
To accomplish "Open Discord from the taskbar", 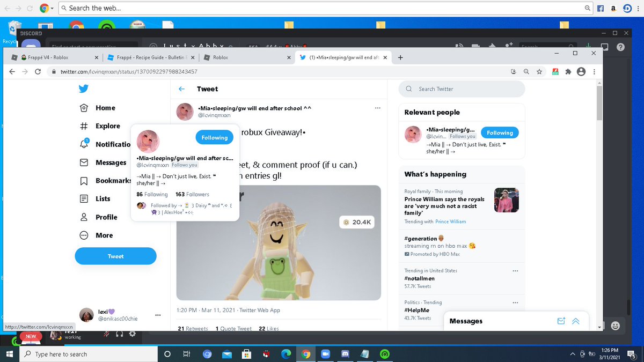I will pyautogui.click(x=345, y=354).
